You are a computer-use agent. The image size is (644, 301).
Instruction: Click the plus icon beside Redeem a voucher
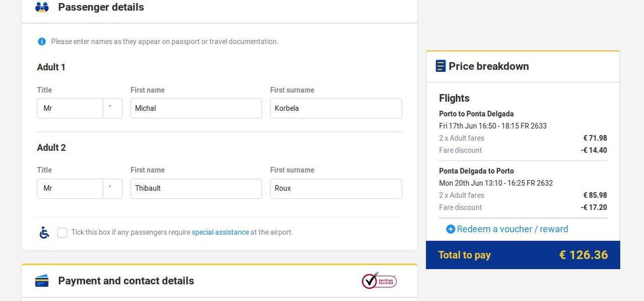[x=450, y=229]
